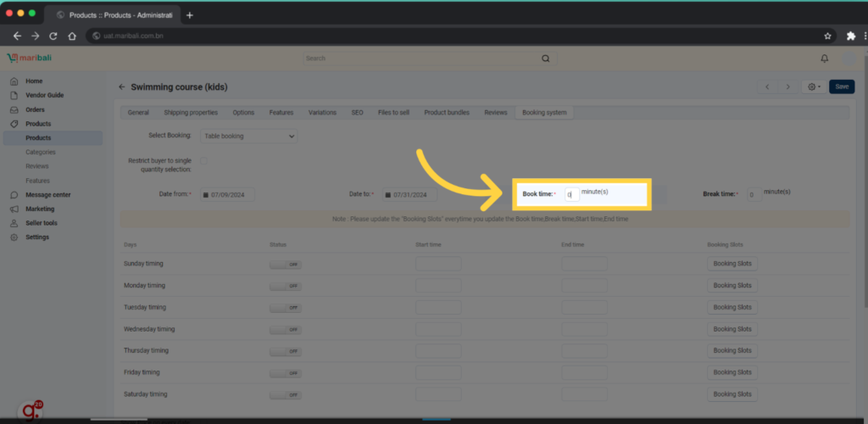Bookmark page with the star icon

827,36
